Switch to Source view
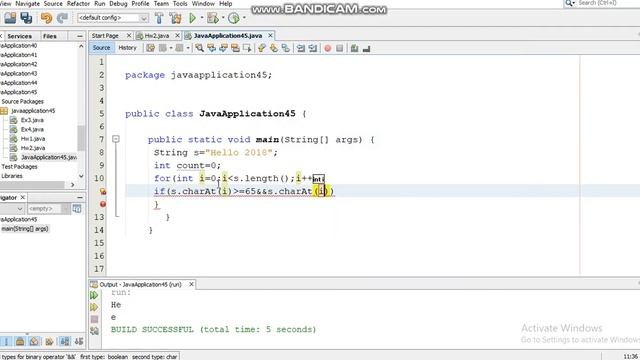The width and height of the screenshot is (640, 360). tap(101, 48)
